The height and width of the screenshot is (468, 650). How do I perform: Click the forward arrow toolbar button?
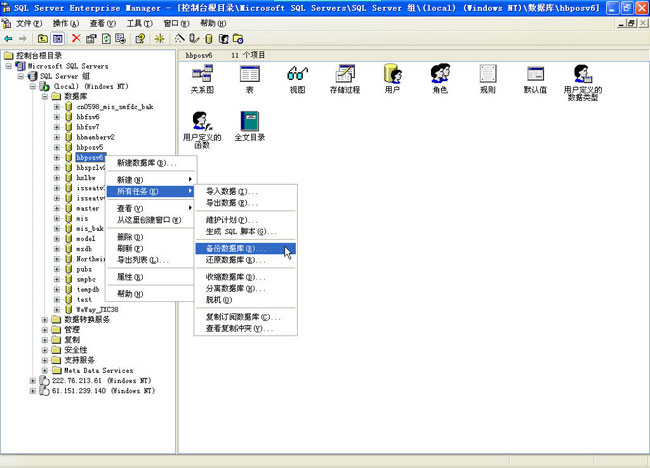(23, 39)
